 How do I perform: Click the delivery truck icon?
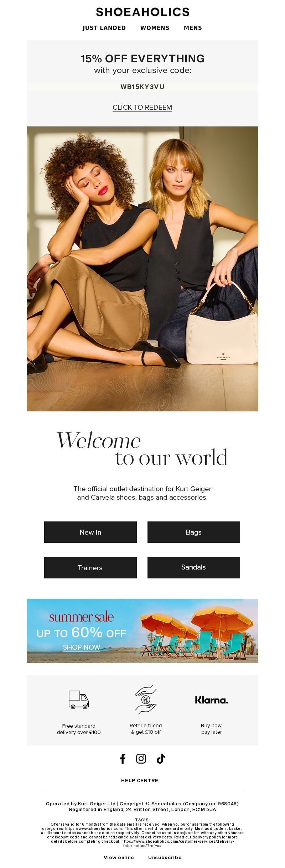(x=79, y=700)
